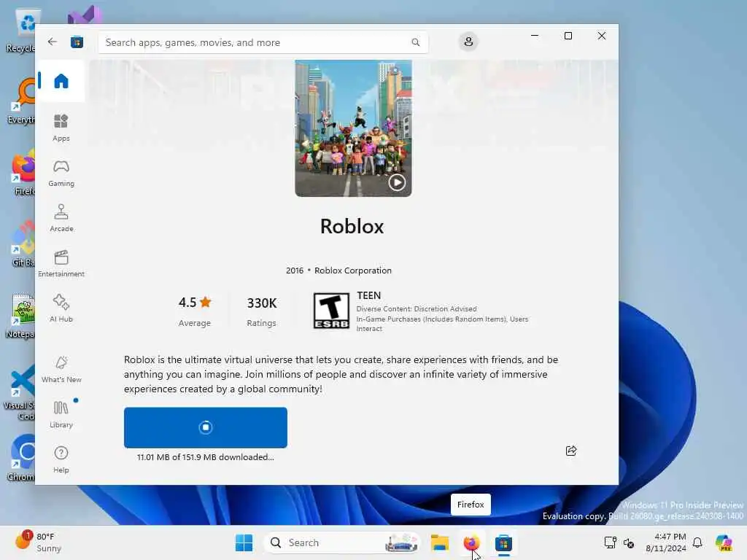Open the weather widget showing 80°F Sunny
This screenshot has height=560, width=747.
38,542
